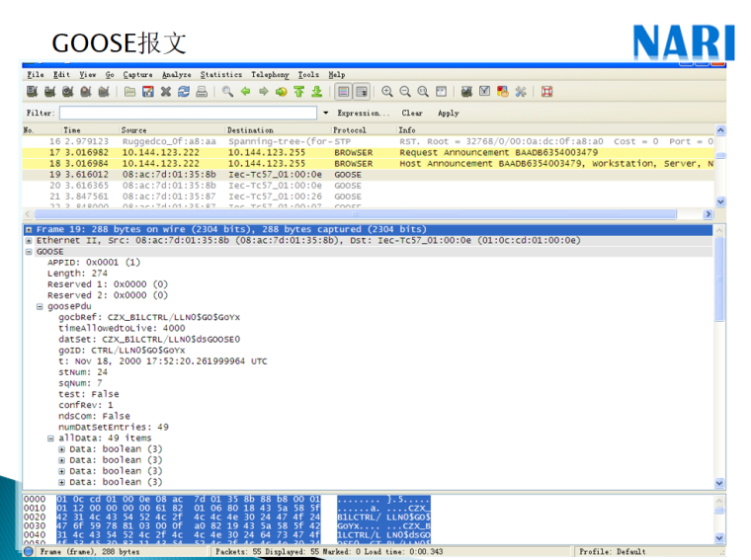Collapse the allData: 49 items node
The width and height of the screenshot is (751, 560).
click(x=50, y=438)
